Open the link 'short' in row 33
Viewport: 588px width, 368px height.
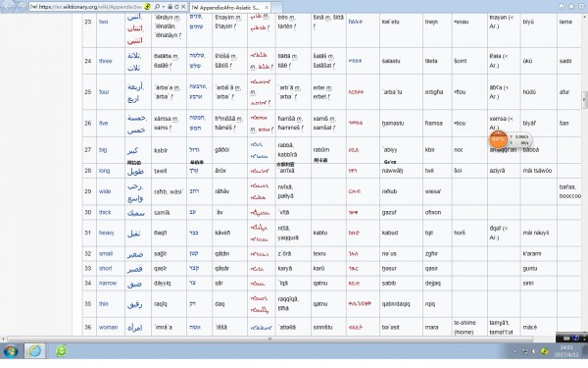(106, 269)
